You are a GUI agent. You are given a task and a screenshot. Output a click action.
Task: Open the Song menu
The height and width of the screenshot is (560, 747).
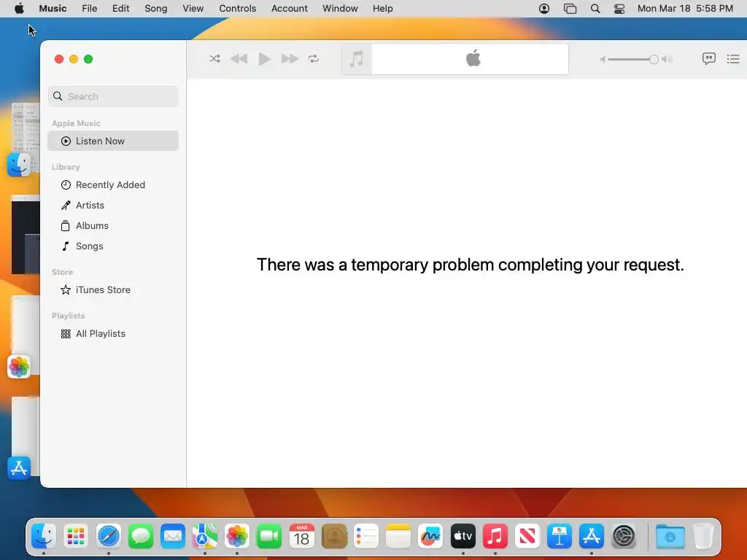coord(156,9)
